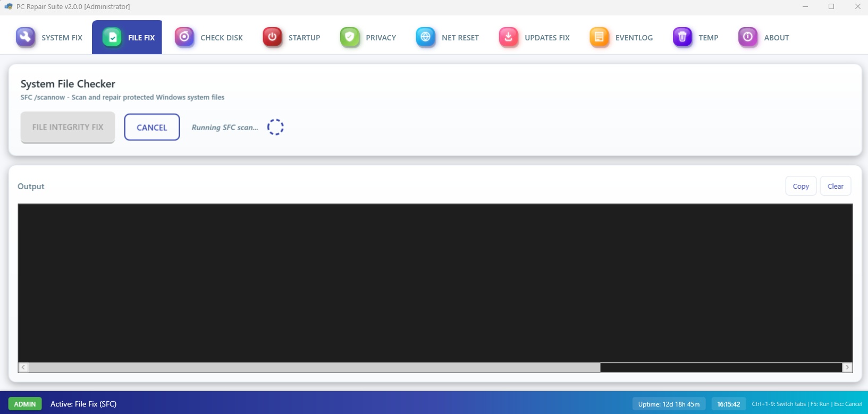Click the Updates Fix download icon
This screenshot has width=868, height=414.
[x=509, y=37]
